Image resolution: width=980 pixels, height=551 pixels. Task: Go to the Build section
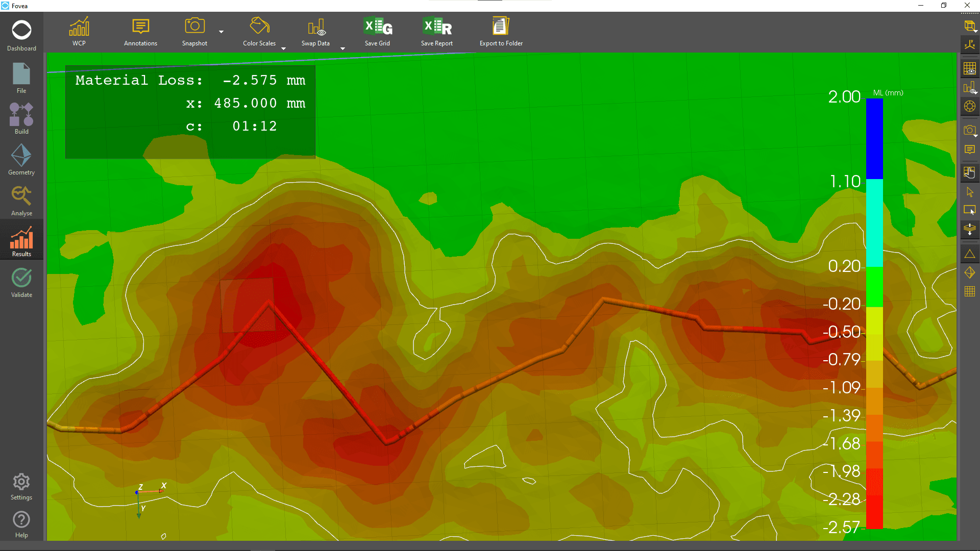tap(21, 118)
